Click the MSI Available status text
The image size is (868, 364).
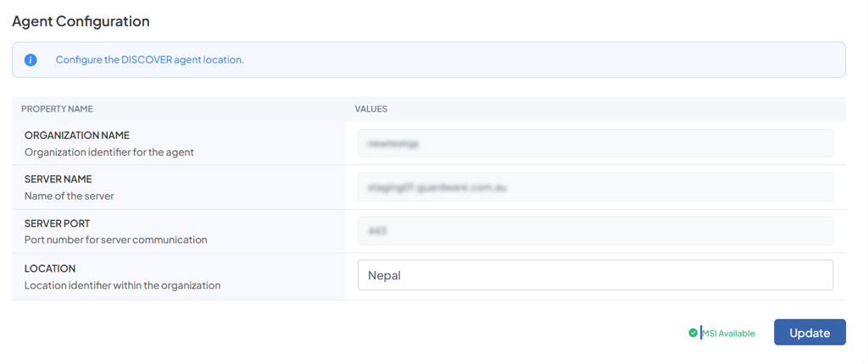(x=728, y=334)
